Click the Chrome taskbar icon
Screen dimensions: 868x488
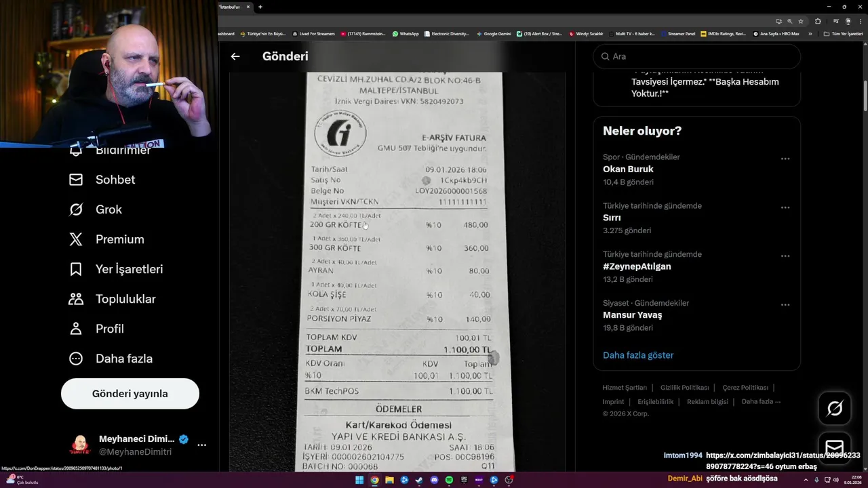(x=374, y=480)
